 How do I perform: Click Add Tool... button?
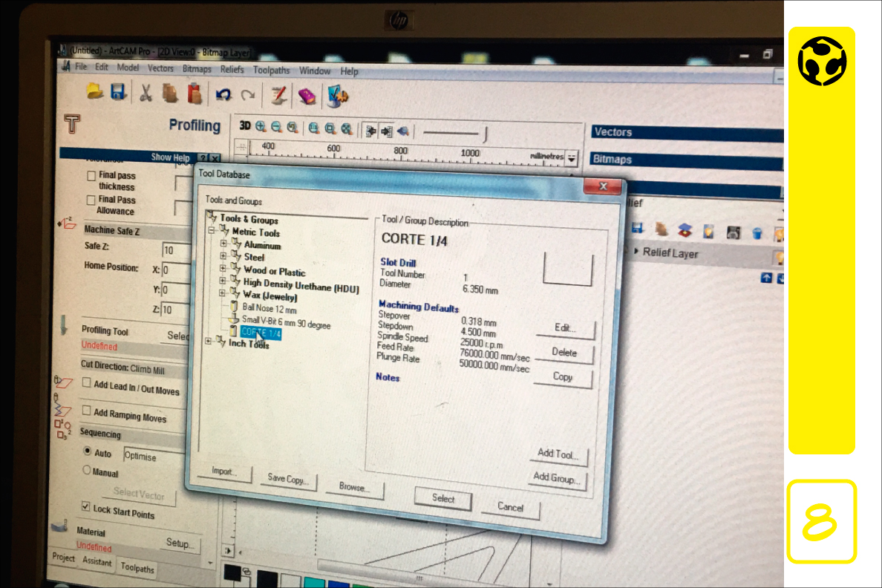tap(558, 454)
